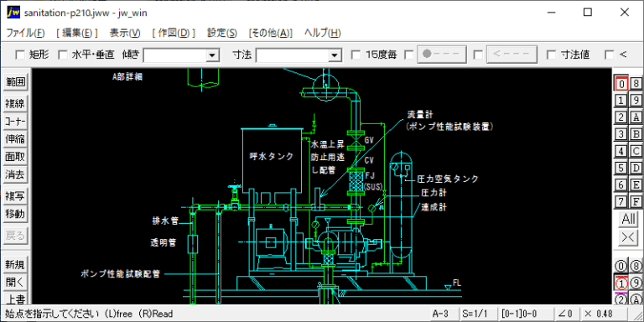The width and height of the screenshot is (644, 322).
Task: Select layer C button
Action: [636, 151]
